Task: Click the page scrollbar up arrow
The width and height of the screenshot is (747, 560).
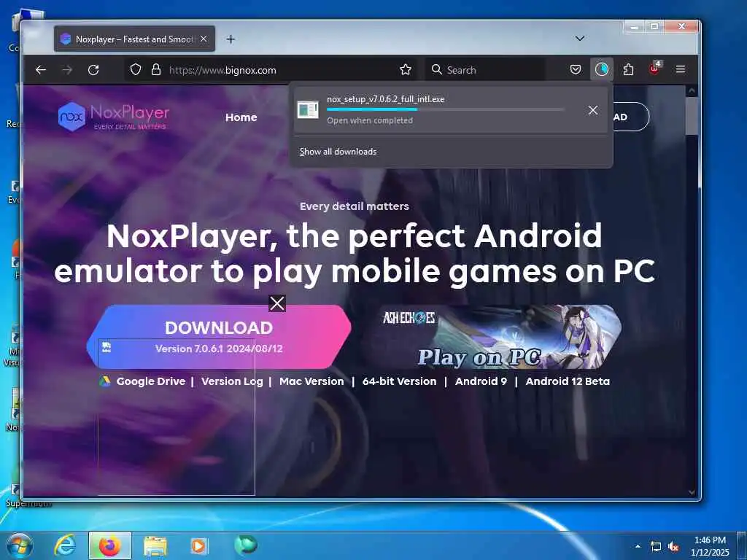Action: (692, 90)
